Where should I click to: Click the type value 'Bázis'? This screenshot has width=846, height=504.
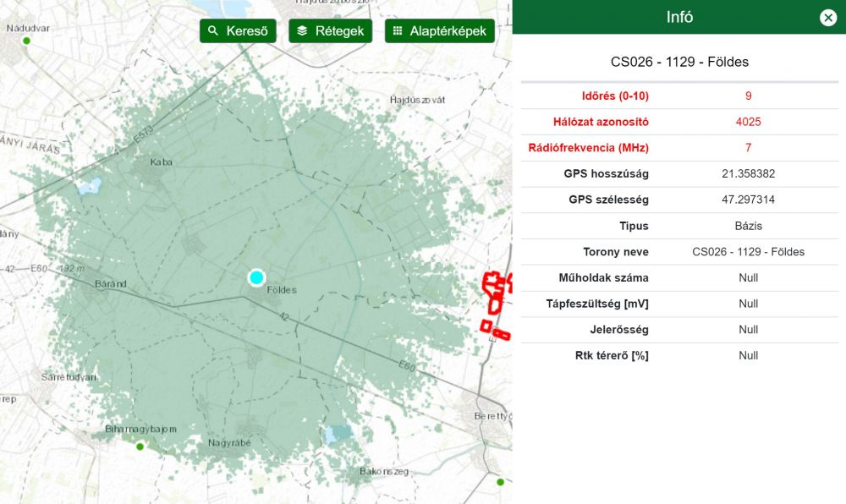click(749, 226)
